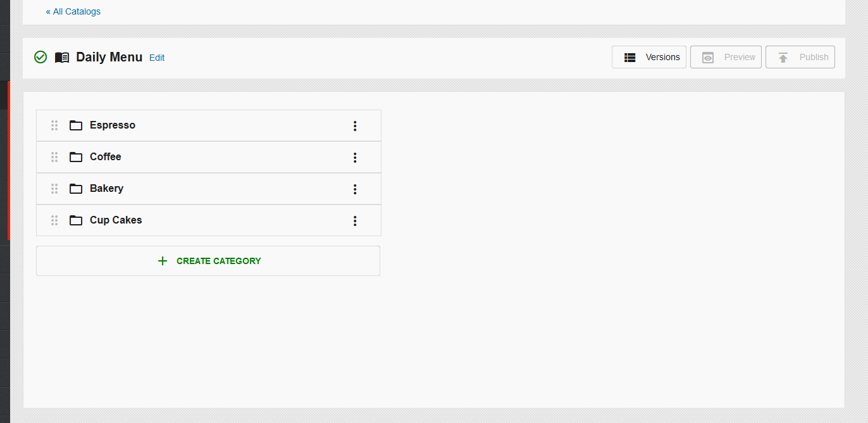The width and height of the screenshot is (868, 423).
Task: Click the Bakery folder icon
Action: click(x=76, y=189)
